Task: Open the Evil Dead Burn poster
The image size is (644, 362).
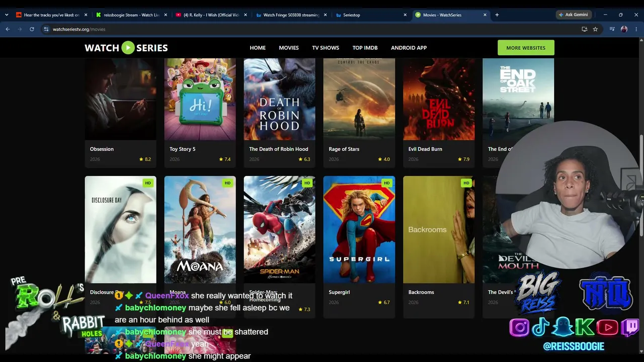Action: point(439,99)
